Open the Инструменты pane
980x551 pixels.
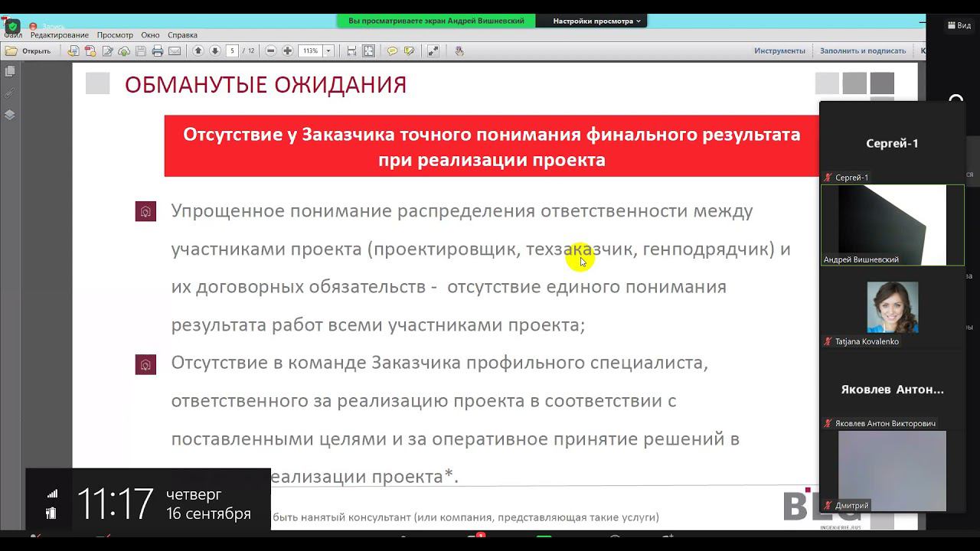point(779,51)
